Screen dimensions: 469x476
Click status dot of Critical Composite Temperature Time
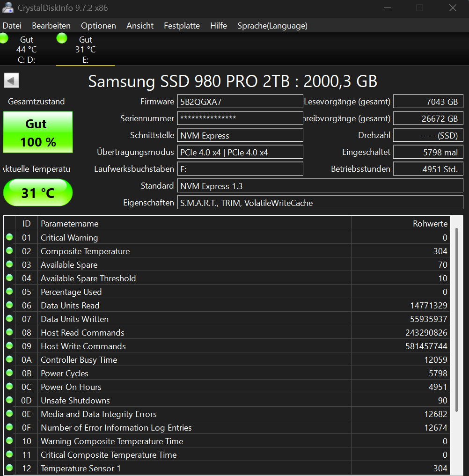coord(9,454)
